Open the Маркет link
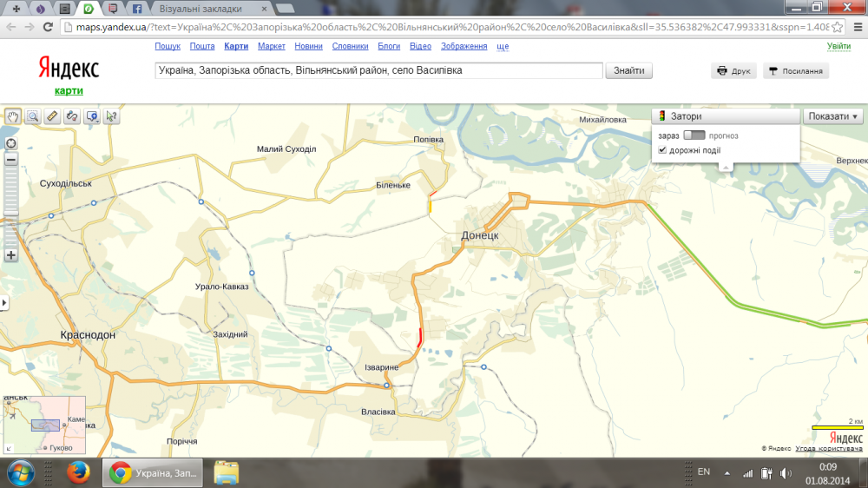 [271, 46]
